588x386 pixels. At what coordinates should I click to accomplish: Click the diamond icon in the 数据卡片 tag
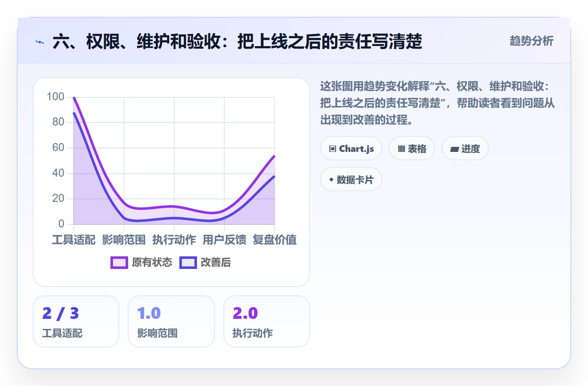(331, 180)
